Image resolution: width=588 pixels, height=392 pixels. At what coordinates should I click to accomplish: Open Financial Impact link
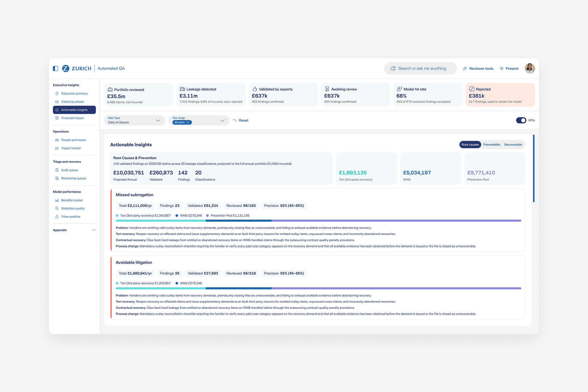click(x=72, y=118)
